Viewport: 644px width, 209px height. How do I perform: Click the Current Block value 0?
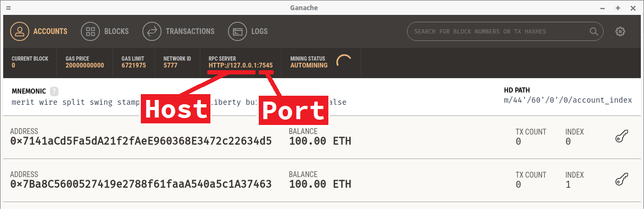pos(13,65)
